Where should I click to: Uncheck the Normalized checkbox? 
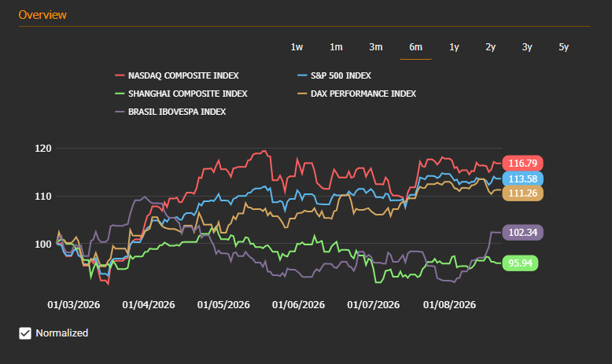(25, 333)
